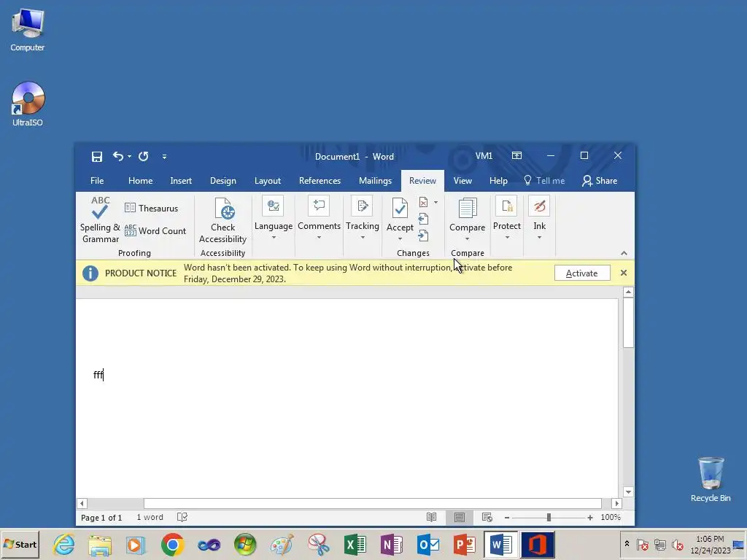The height and width of the screenshot is (560, 747).
Task: Repeat typing with the redo icon
Action: click(144, 156)
